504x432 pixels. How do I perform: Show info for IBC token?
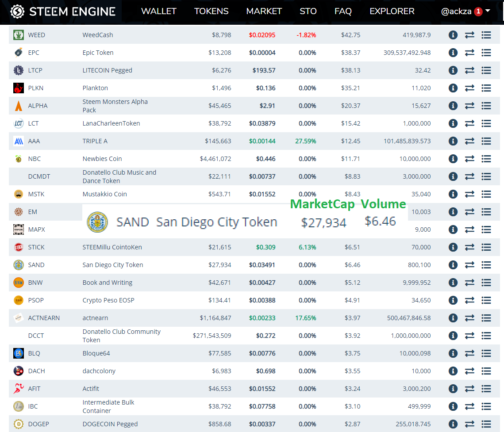tap(453, 406)
